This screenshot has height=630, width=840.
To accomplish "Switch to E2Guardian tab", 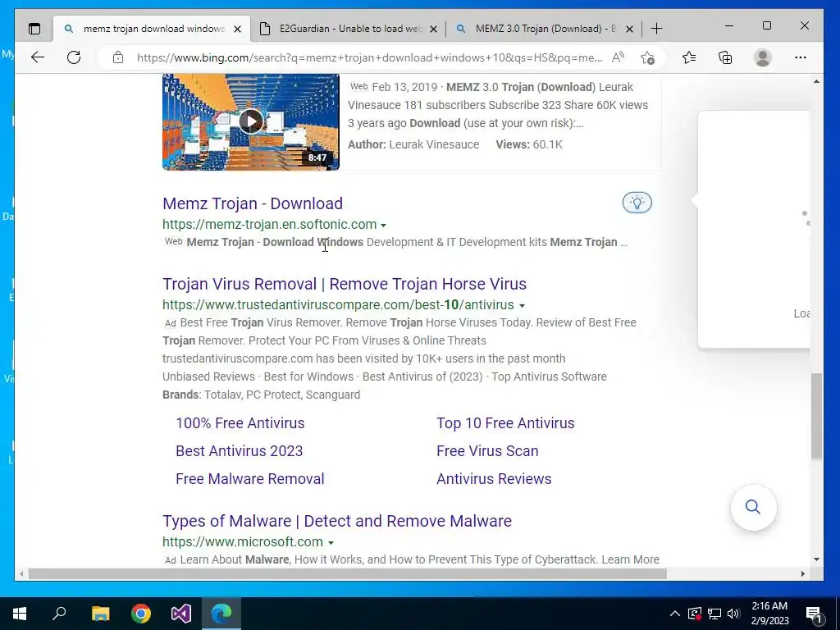I will (x=348, y=29).
